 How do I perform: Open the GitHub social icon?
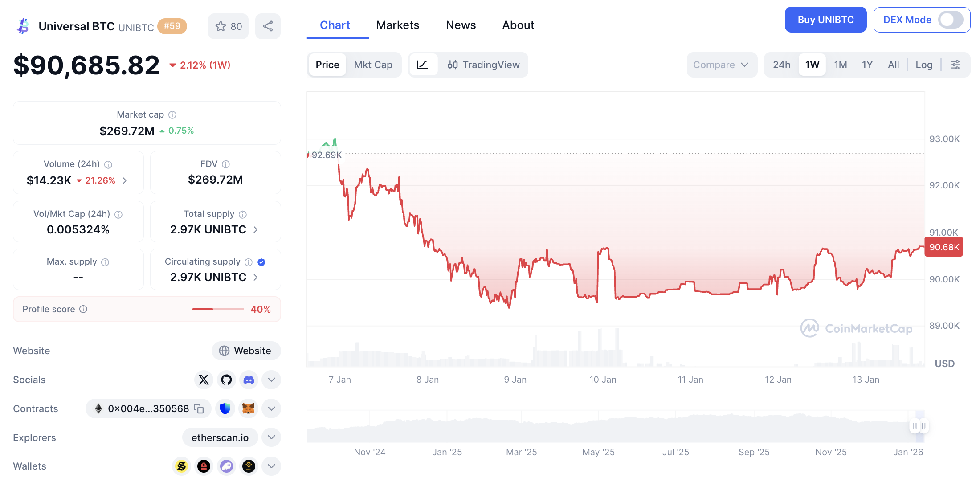pos(226,380)
